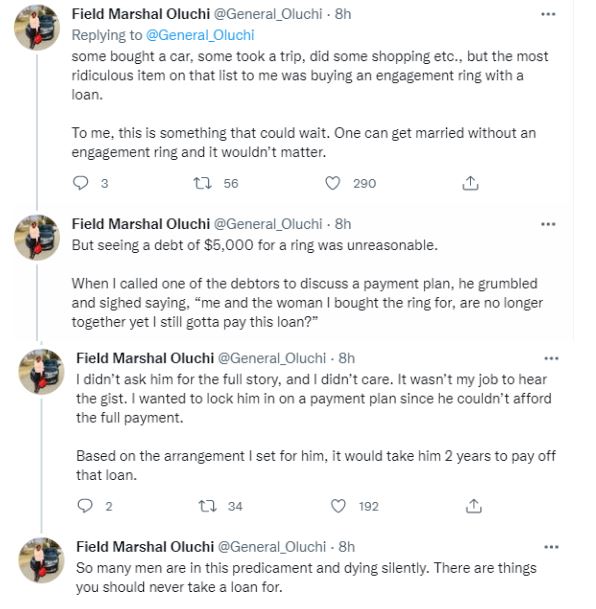Open more options on first tweet
Image resolution: width=596 pixels, height=609 pixels.
pos(548,14)
